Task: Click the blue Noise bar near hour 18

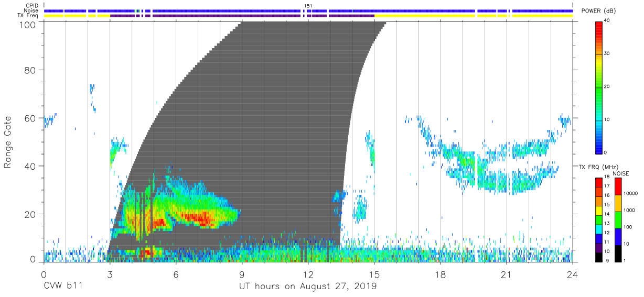Action: tap(441, 10)
